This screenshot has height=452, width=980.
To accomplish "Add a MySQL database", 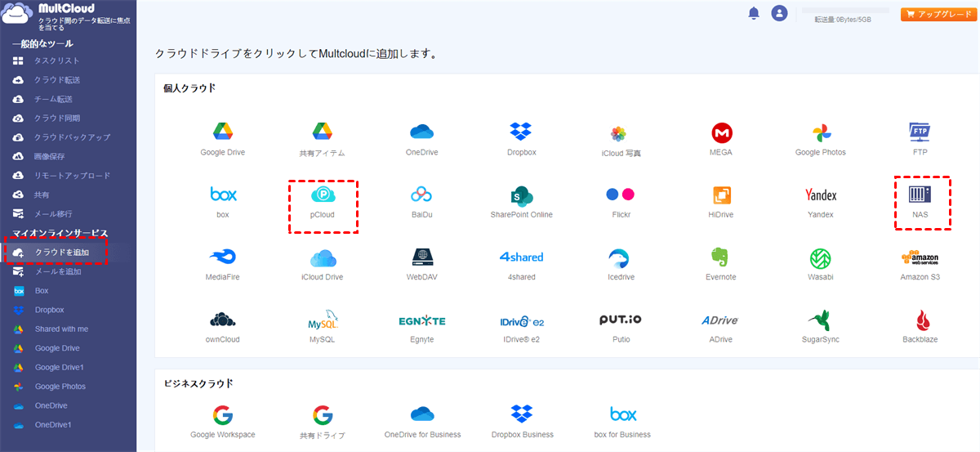I will tap(322, 327).
